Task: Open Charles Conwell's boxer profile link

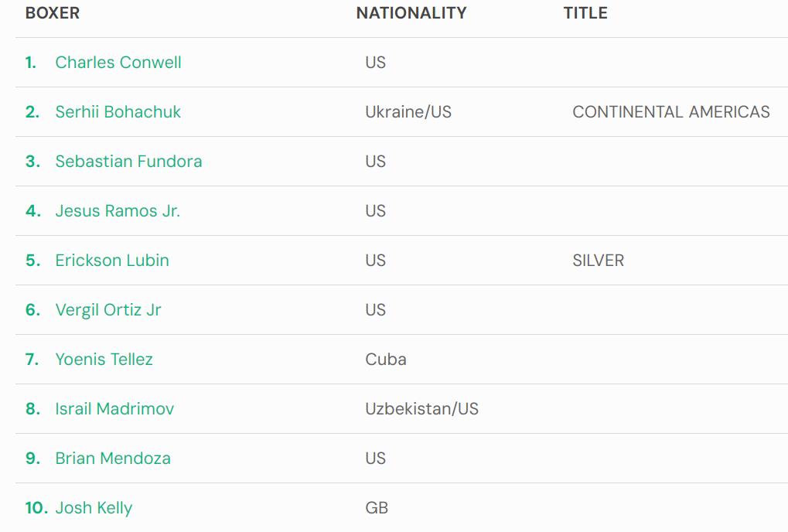Action: click(x=118, y=63)
